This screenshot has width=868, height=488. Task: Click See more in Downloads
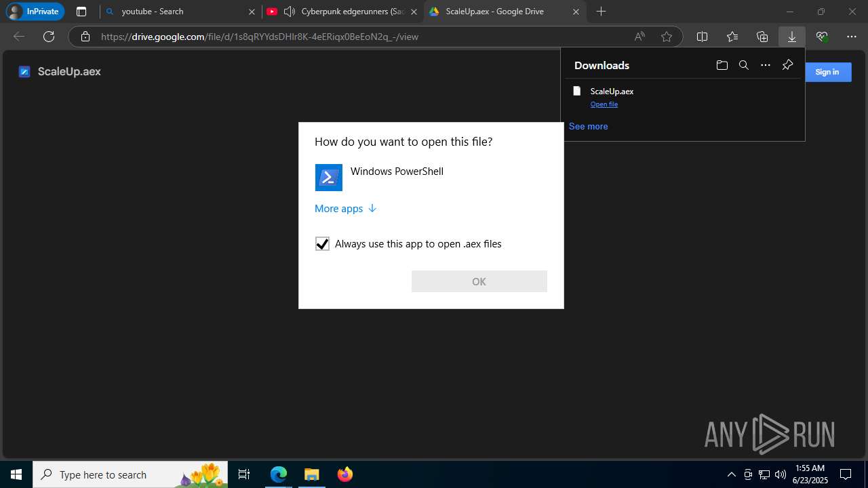(x=588, y=126)
